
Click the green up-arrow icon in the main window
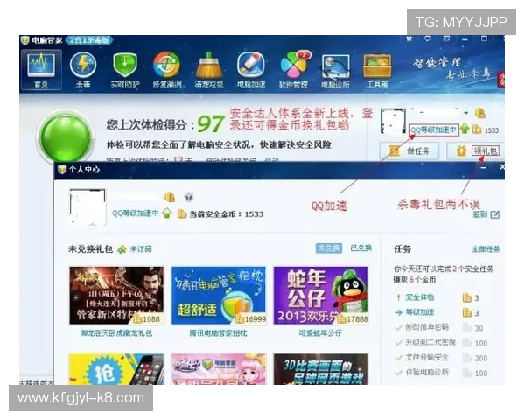click(x=465, y=129)
